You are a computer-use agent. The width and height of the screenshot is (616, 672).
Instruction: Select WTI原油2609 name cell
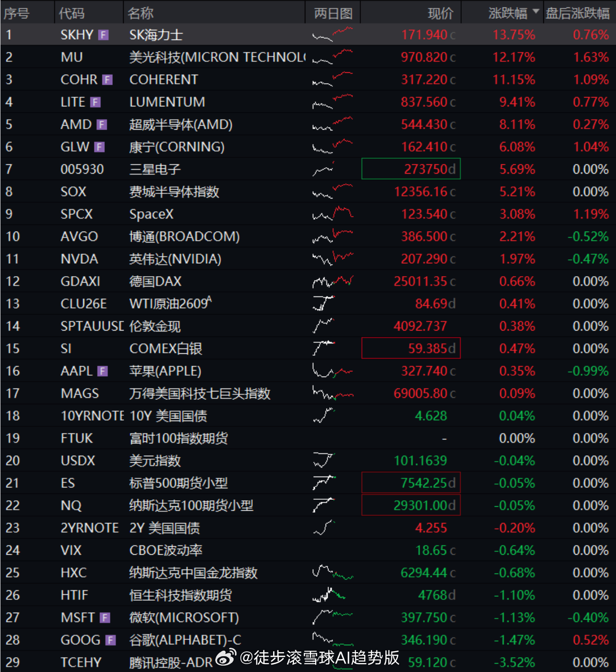170,303
